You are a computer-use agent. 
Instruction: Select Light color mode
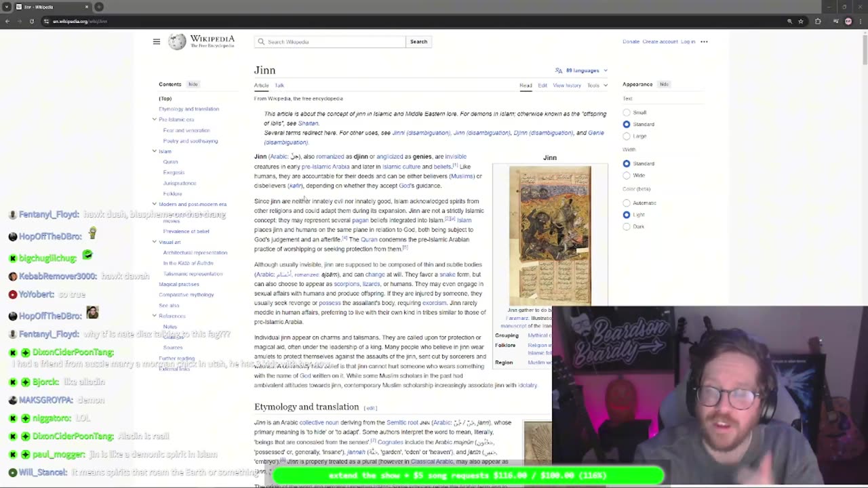click(x=627, y=215)
